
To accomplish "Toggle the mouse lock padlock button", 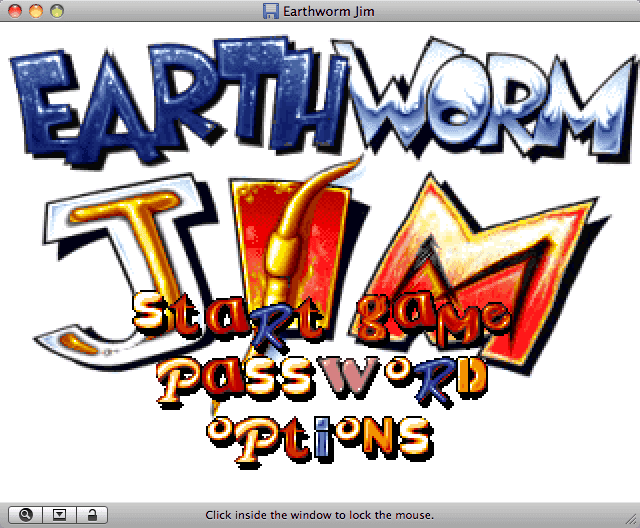I will click(x=92, y=515).
